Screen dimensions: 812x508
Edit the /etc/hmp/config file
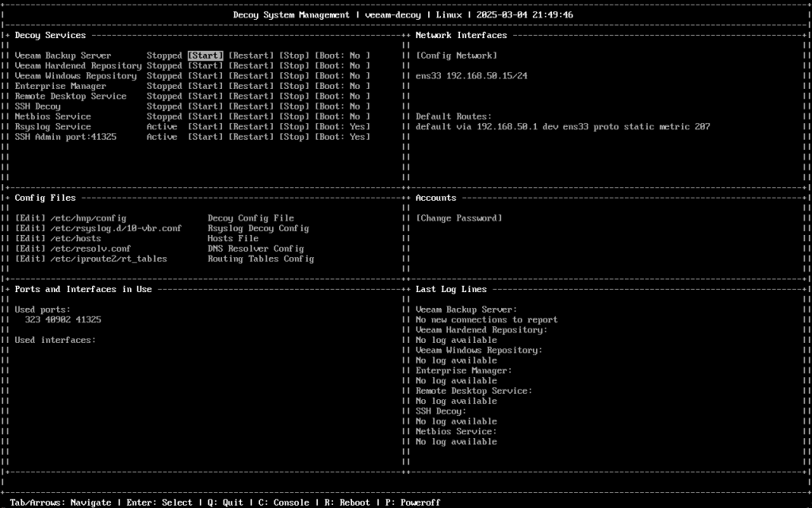pyautogui.click(x=30, y=218)
